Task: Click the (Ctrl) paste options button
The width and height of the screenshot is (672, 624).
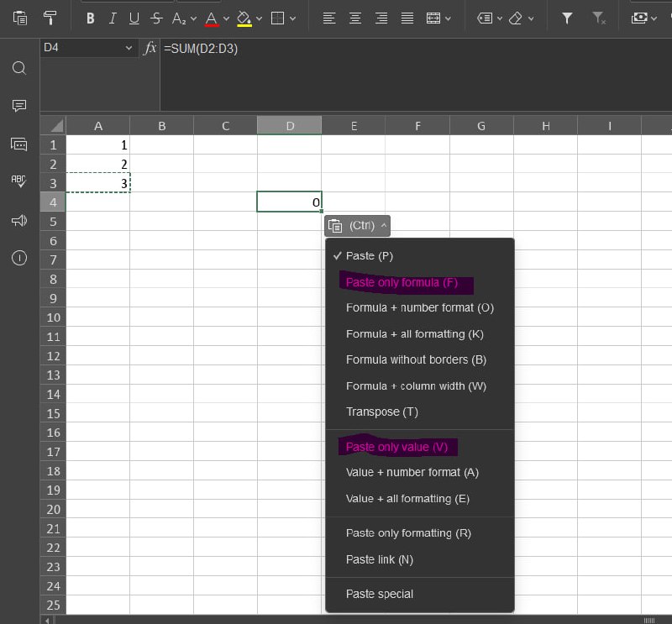Action: [357, 226]
